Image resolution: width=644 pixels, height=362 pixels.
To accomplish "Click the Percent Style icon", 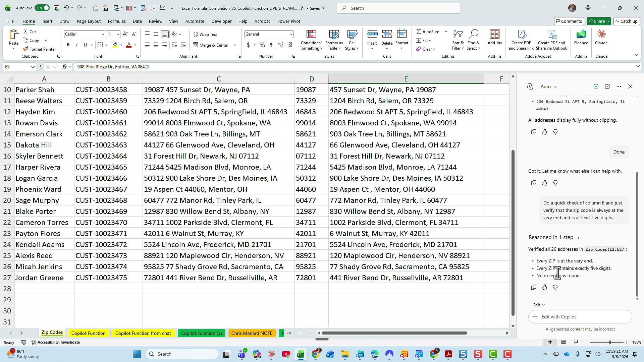I will point(262,45).
